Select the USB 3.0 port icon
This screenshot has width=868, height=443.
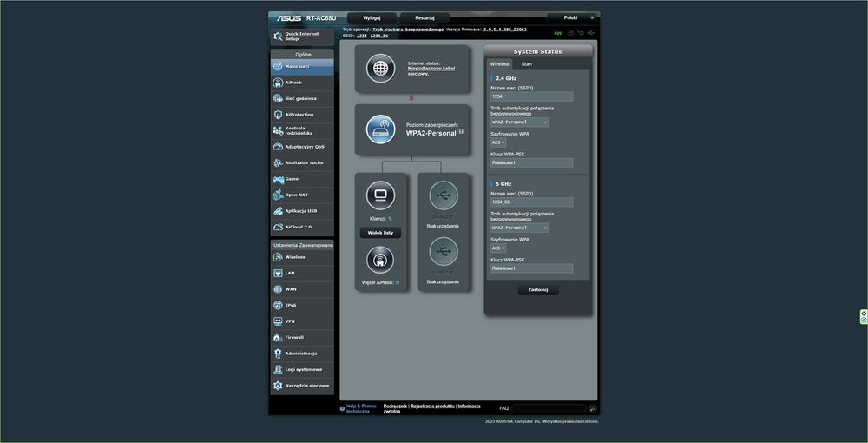[x=444, y=195]
